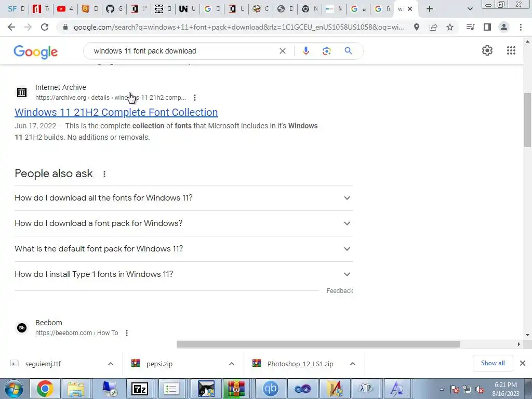Clear the search box with the X
532x399 pixels.
click(282, 51)
